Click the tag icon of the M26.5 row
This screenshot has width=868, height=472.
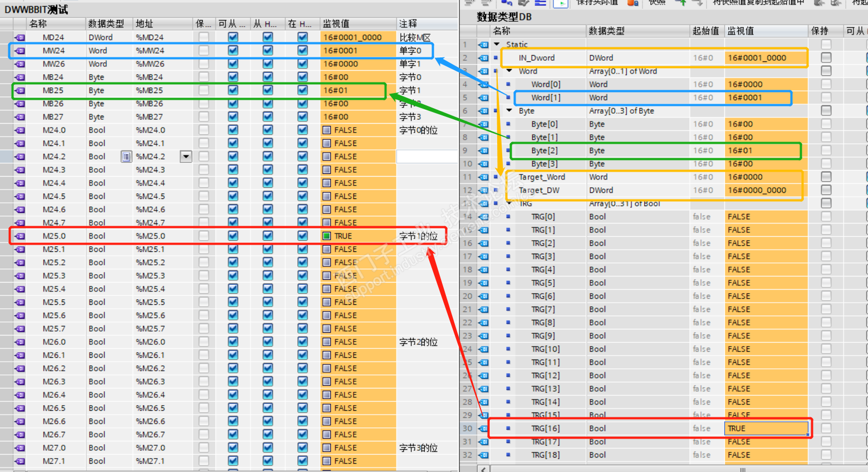click(x=20, y=408)
